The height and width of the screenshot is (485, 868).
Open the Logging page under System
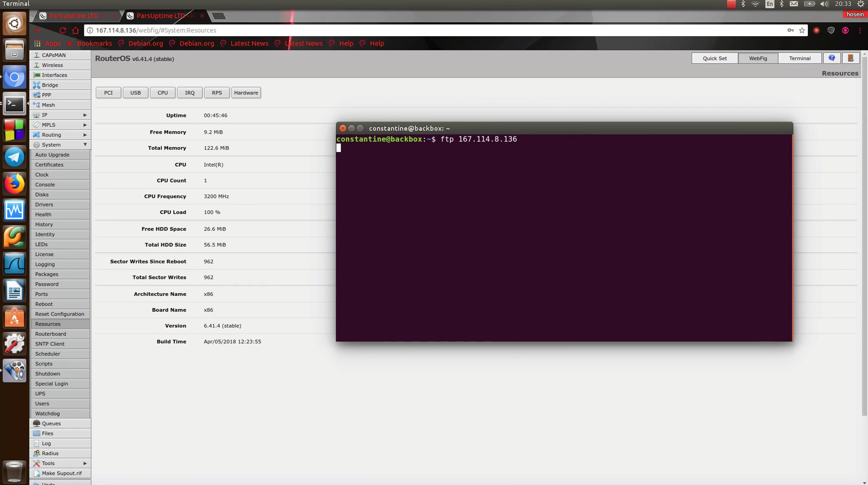click(60, 264)
